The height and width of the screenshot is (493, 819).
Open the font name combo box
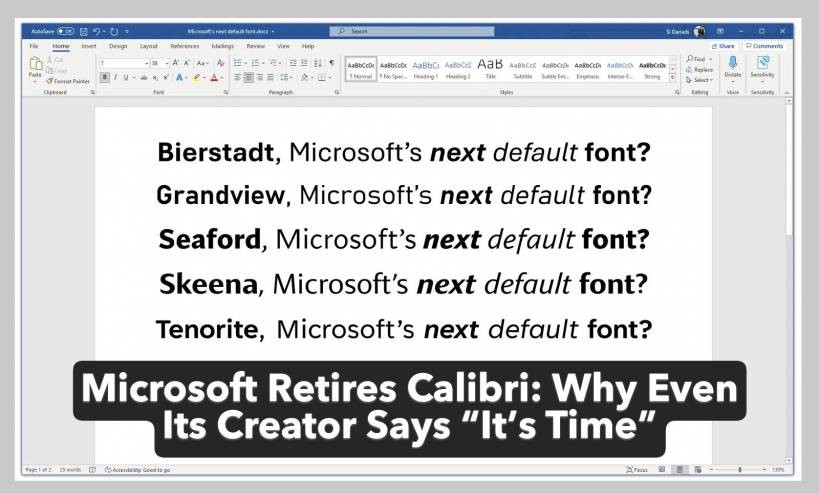(x=124, y=63)
